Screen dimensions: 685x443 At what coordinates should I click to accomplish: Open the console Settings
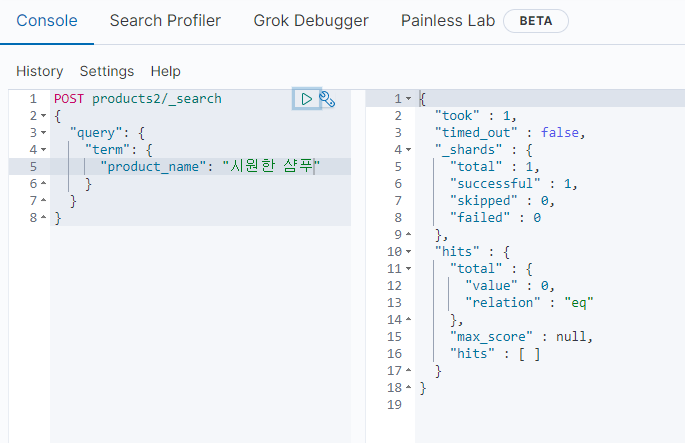(x=106, y=71)
